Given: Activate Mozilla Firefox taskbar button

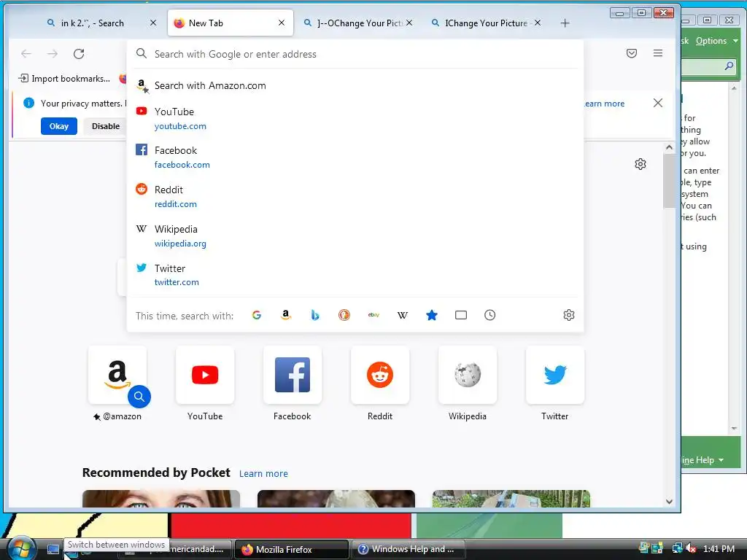Looking at the screenshot, I should coord(291,549).
